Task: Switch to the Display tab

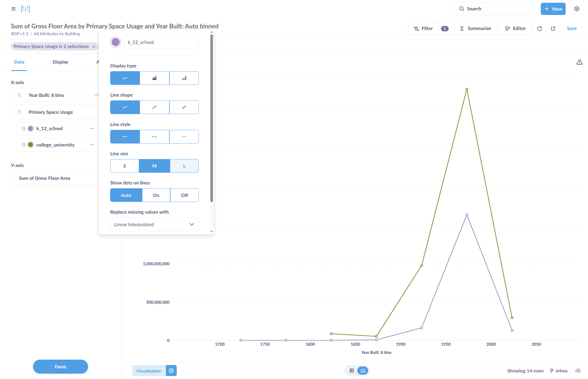Action: tap(60, 62)
